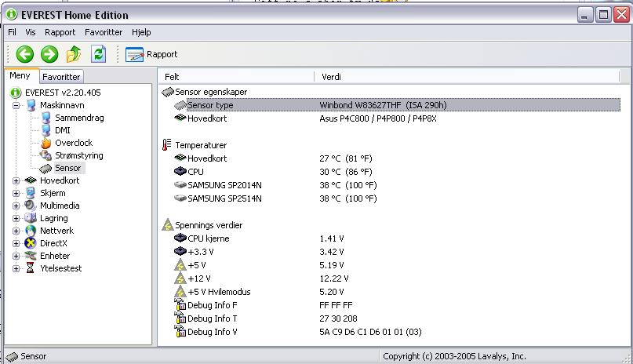The height and width of the screenshot is (364, 633).
Task: Click the Hovedkort motherboard icon in tree
Action: pos(31,180)
